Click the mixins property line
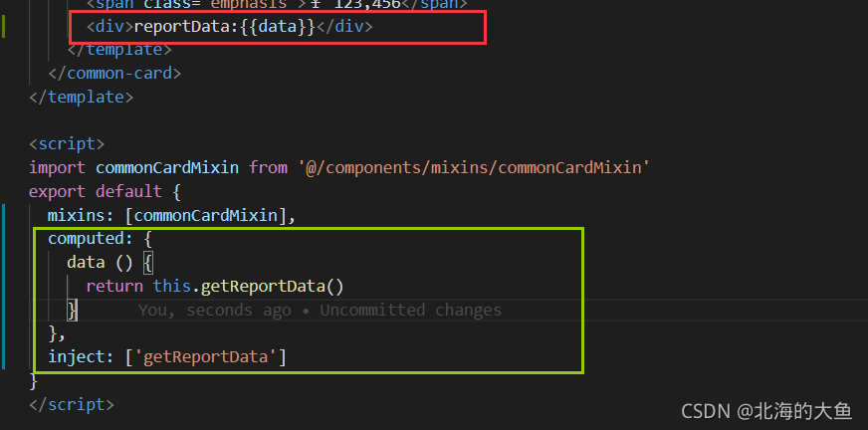The height and width of the screenshot is (430, 868). (x=171, y=215)
